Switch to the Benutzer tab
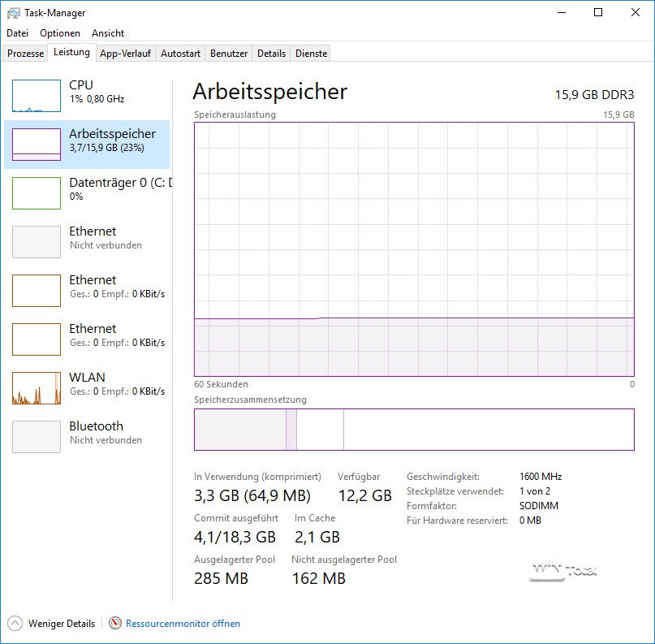Image resolution: width=655 pixels, height=644 pixels. [229, 54]
